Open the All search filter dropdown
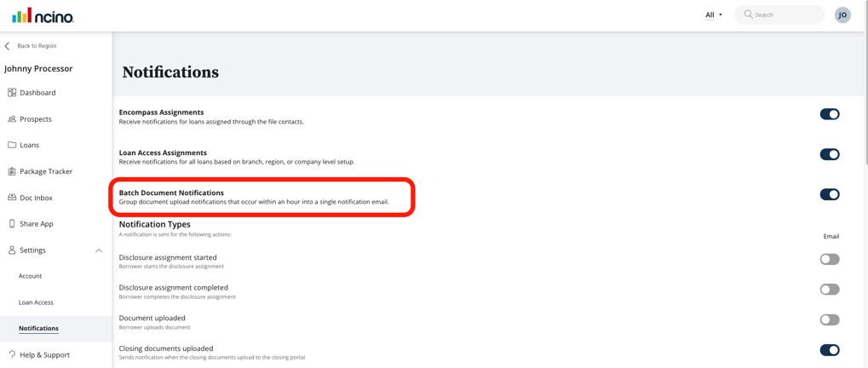868x368 pixels. tap(713, 14)
